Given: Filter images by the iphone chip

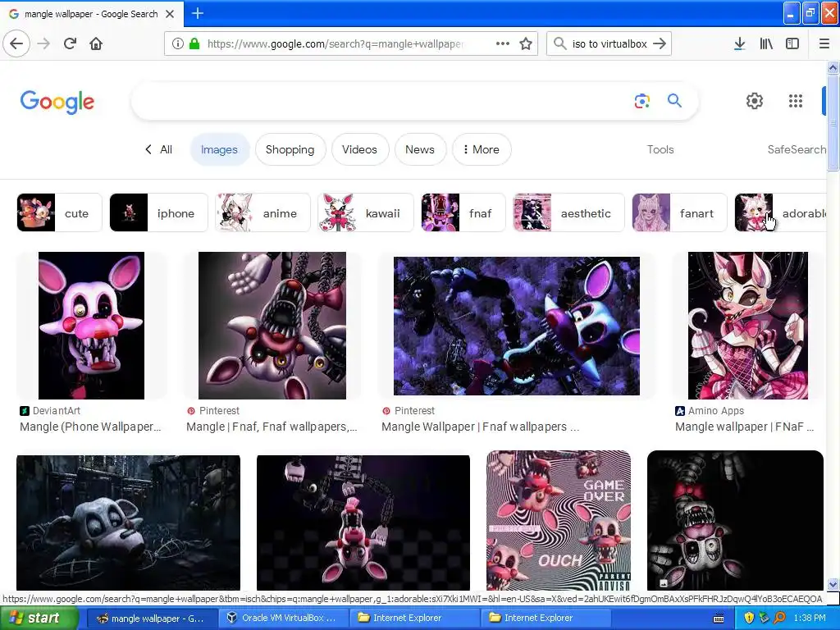Looking at the screenshot, I should tap(158, 212).
